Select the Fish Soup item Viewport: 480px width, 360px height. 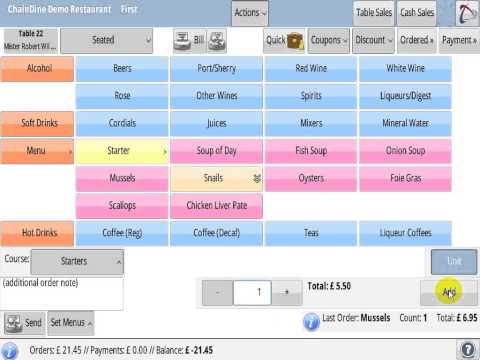pos(311,151)
